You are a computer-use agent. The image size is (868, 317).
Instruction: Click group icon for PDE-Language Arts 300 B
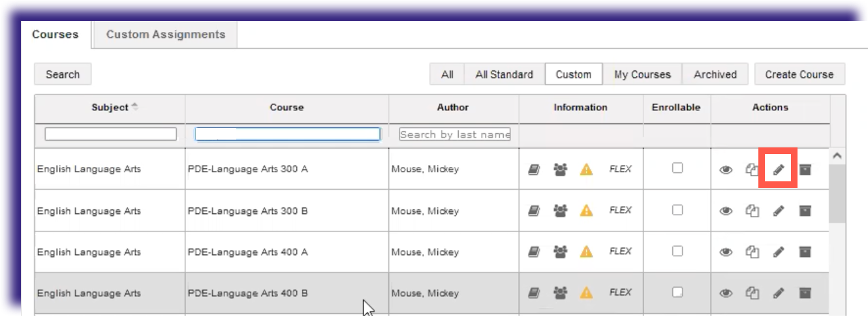559,211
